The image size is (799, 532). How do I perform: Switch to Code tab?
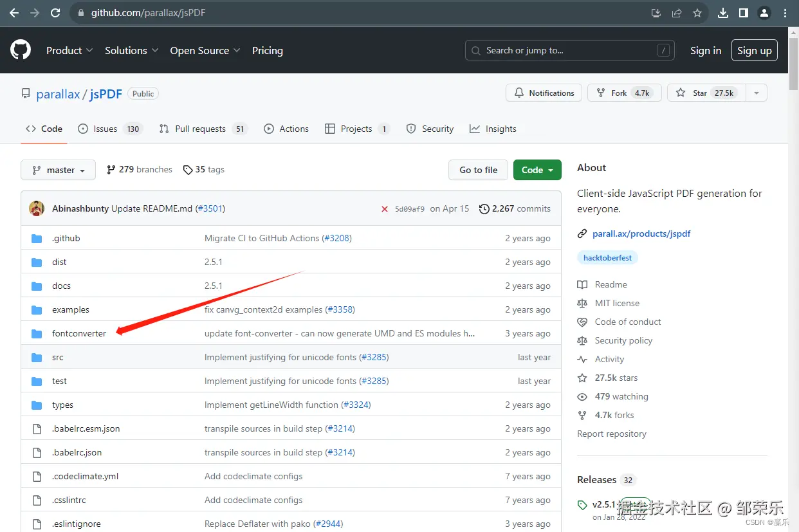(44, 129)
